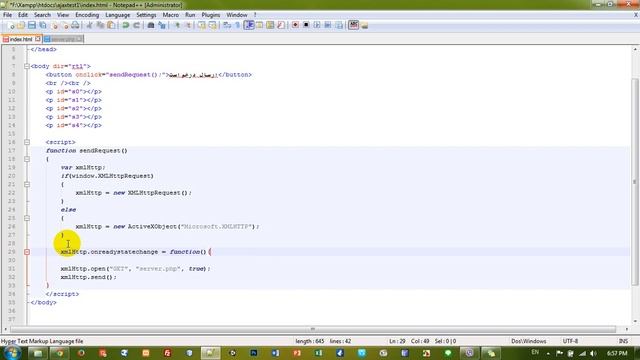640x360 pixels.
Task: Toggle Synchronize Horizontal Scrolling button
Action: [x=212, y=25]
